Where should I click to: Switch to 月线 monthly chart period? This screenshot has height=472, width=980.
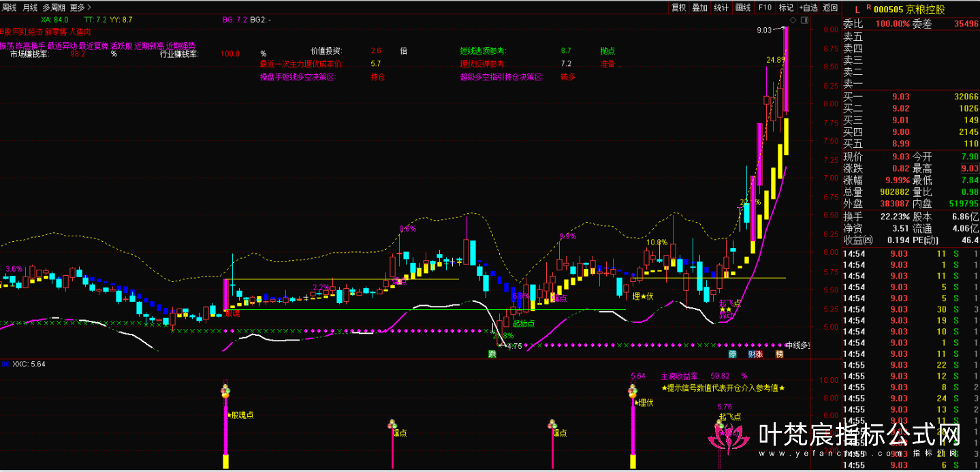point(30,7)
